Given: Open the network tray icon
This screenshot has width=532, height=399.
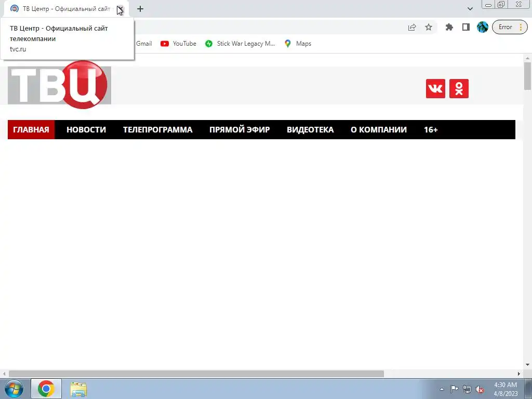Looking at the screenshot, I should tap(467, 389).
